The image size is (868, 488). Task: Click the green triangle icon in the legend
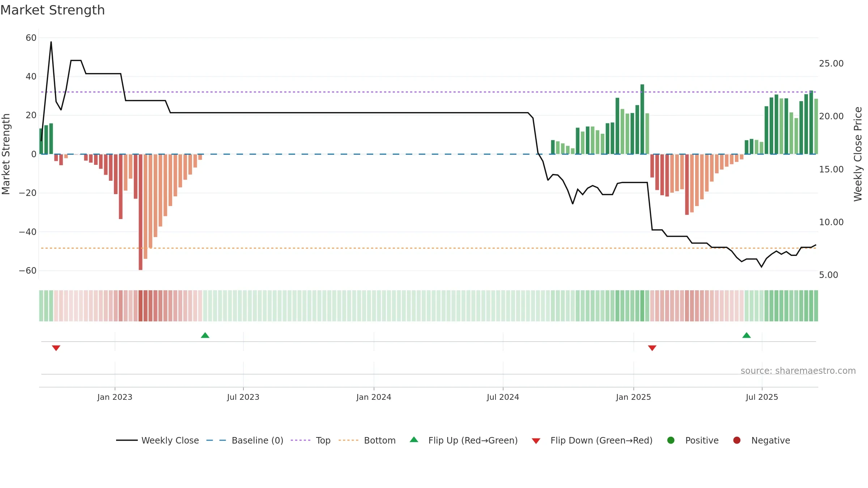tap(414, 440)
